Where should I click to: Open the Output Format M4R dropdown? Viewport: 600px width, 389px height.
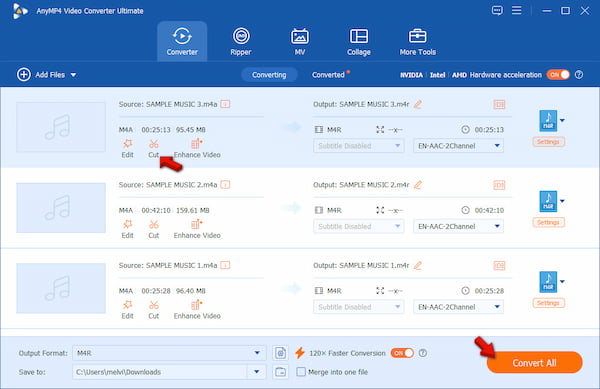[x=169, y=353]
